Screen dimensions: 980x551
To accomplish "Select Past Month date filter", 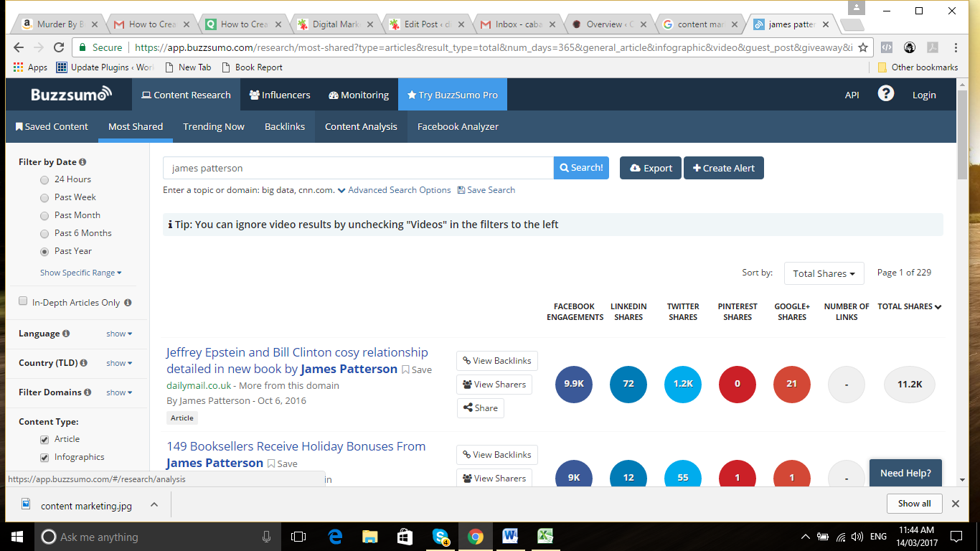I will point(44,216).
